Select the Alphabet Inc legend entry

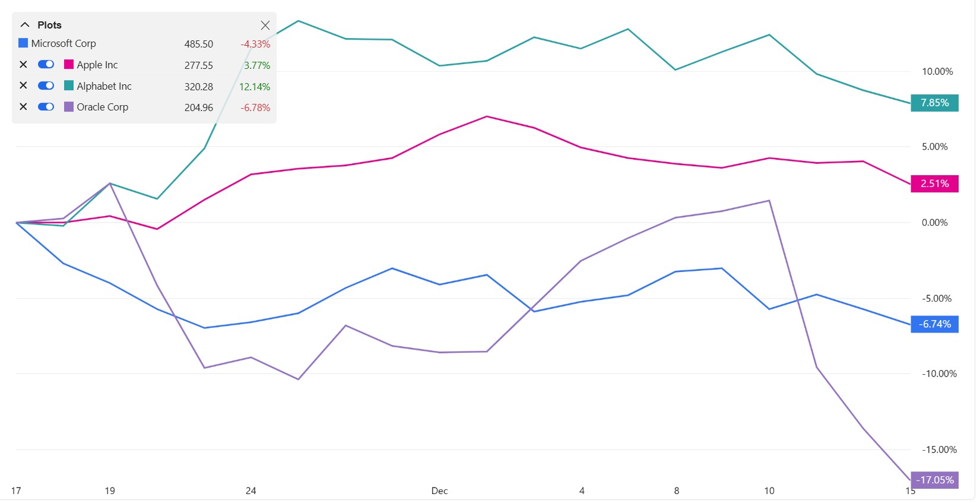[x=103, y=86]
